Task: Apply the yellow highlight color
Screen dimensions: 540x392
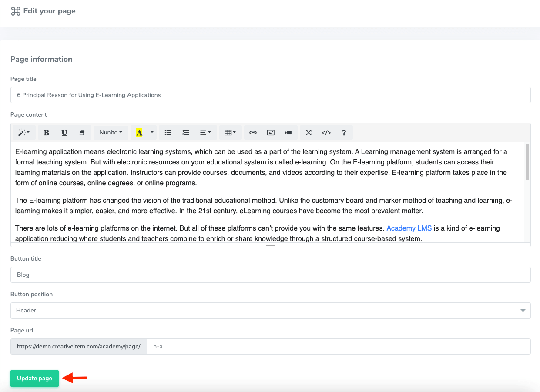Action: click(139, 133)
